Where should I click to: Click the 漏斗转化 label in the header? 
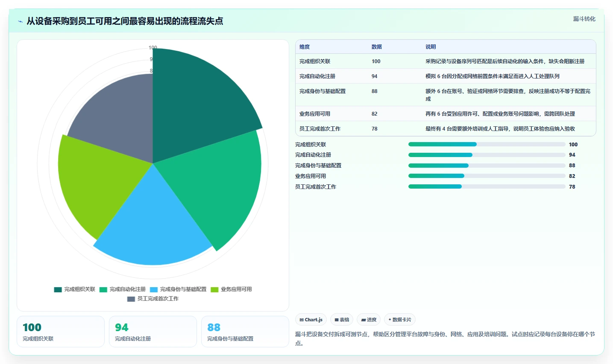(584, 19)
